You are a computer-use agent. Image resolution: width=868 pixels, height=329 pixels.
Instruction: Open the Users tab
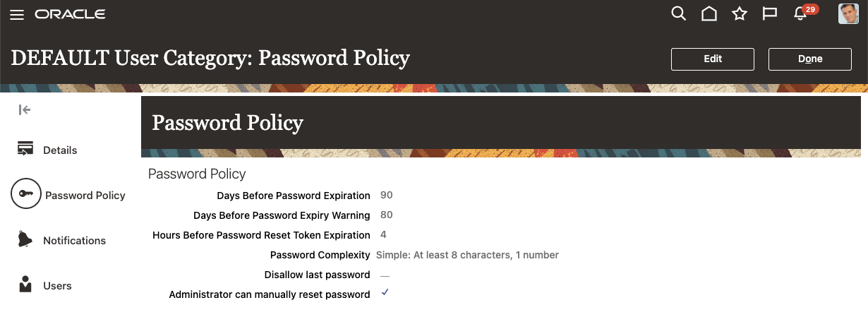click(57, 286)
